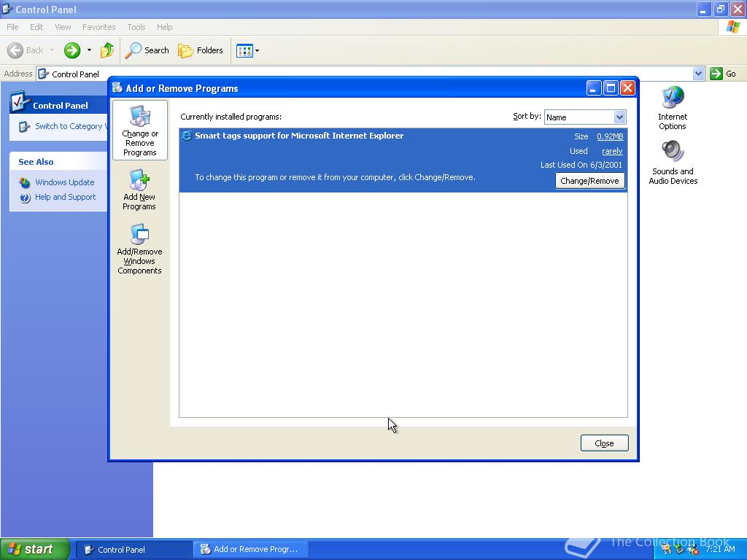Image resolution: width=747 pixels, height=560 pixels.
Task: Switch to Control Panel taskbar button
Action: coord(133,550)
